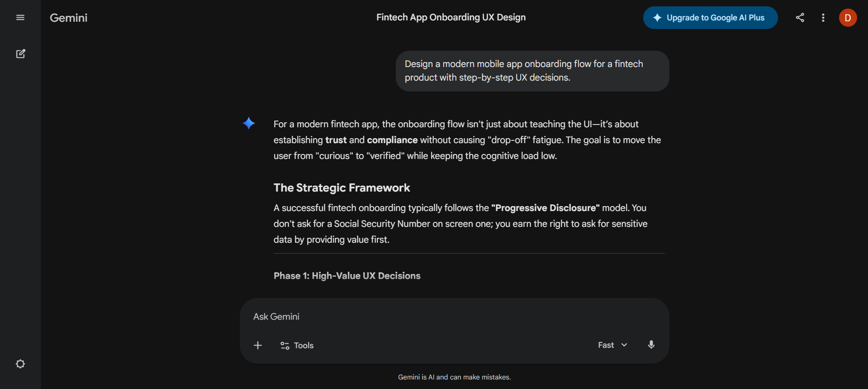The height and width of the screenshot is (389, 868).
Task: Expand the Fast model selector dropdown
Action: 612,345
